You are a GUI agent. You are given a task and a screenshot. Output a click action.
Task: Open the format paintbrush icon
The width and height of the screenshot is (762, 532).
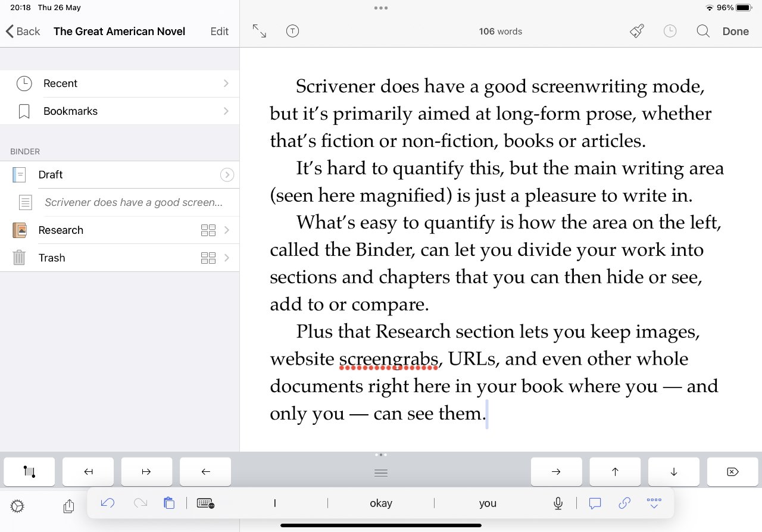pos(637,32)
